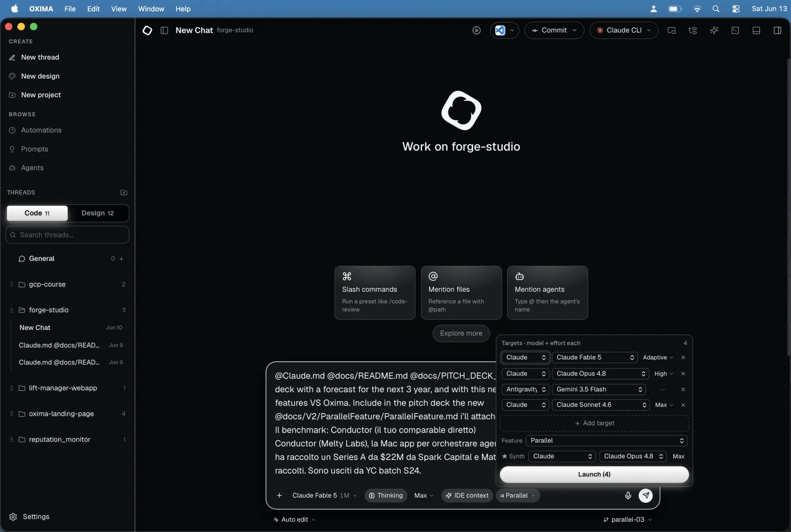
Task: Start a New thread
Action: pos(40,57)
